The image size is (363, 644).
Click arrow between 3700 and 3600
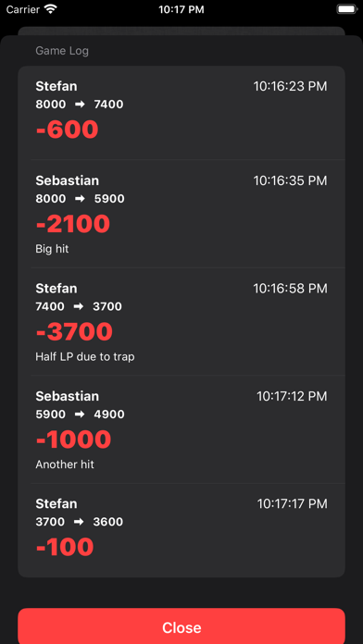79,522
